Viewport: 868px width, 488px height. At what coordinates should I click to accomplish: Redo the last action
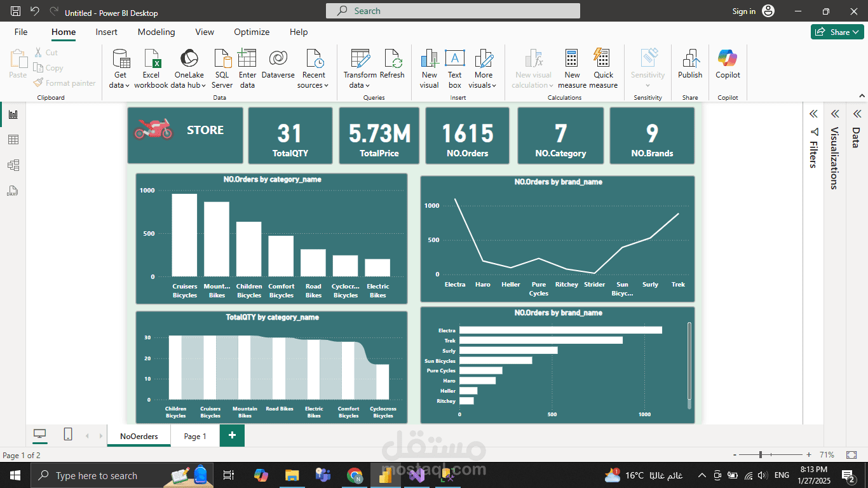tap(54, 11)
